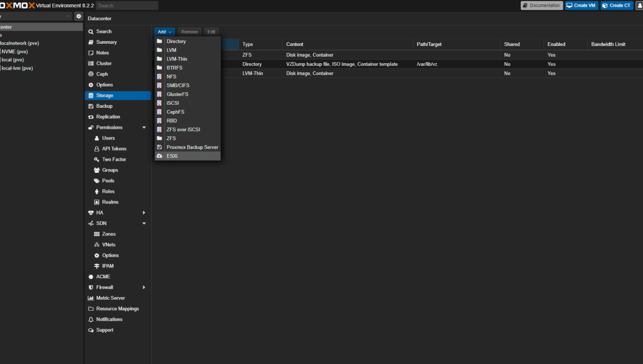Click the Users person icon
This screenshot has height=364, width=643.
point(97,138)
